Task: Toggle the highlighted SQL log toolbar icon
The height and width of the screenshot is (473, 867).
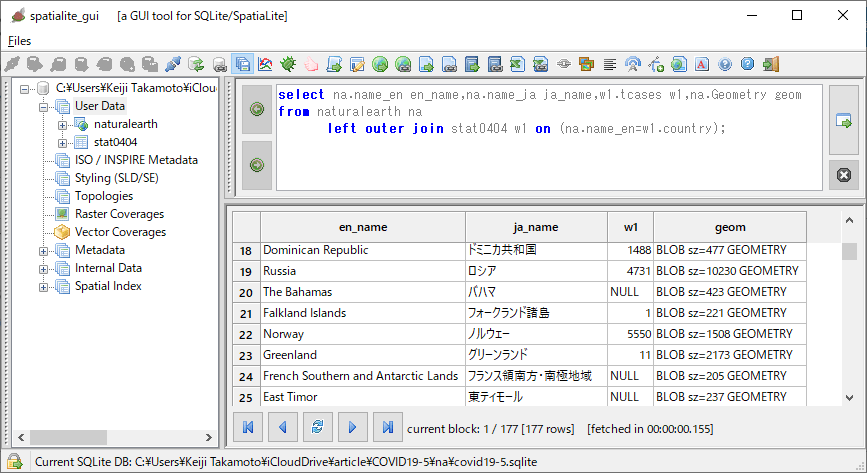Action: tap(243, 64)
